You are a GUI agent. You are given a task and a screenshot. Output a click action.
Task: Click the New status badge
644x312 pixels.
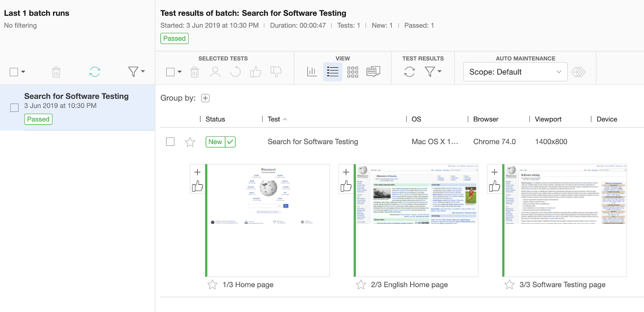(x=215, y=142)
